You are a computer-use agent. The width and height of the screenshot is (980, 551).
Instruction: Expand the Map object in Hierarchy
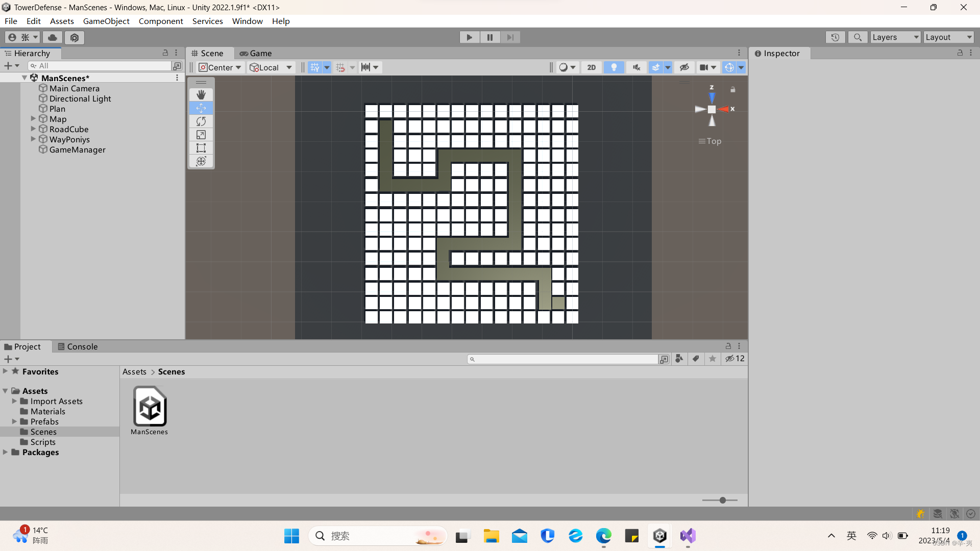[x=33, y=119]
